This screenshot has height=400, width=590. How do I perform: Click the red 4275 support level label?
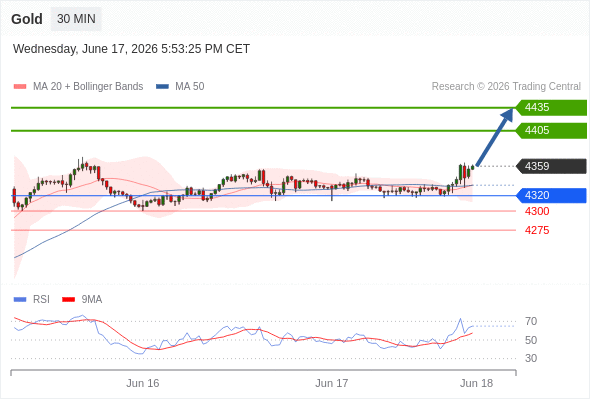coord(537,230)
